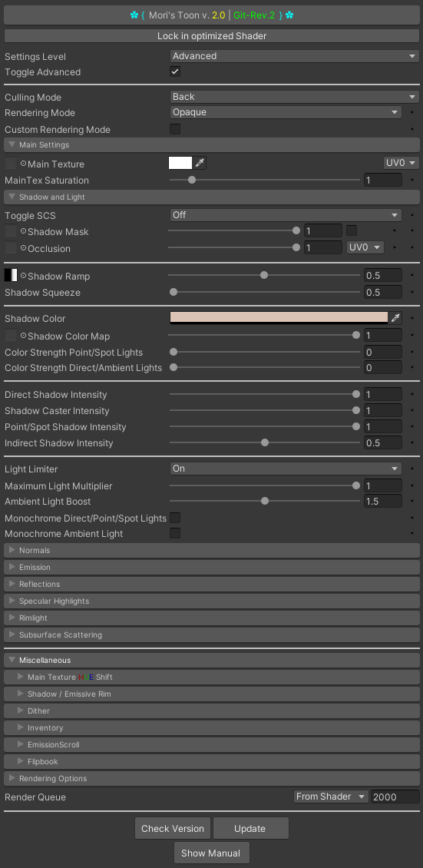Select the Main Texture slot picker circle

[23, 164]
